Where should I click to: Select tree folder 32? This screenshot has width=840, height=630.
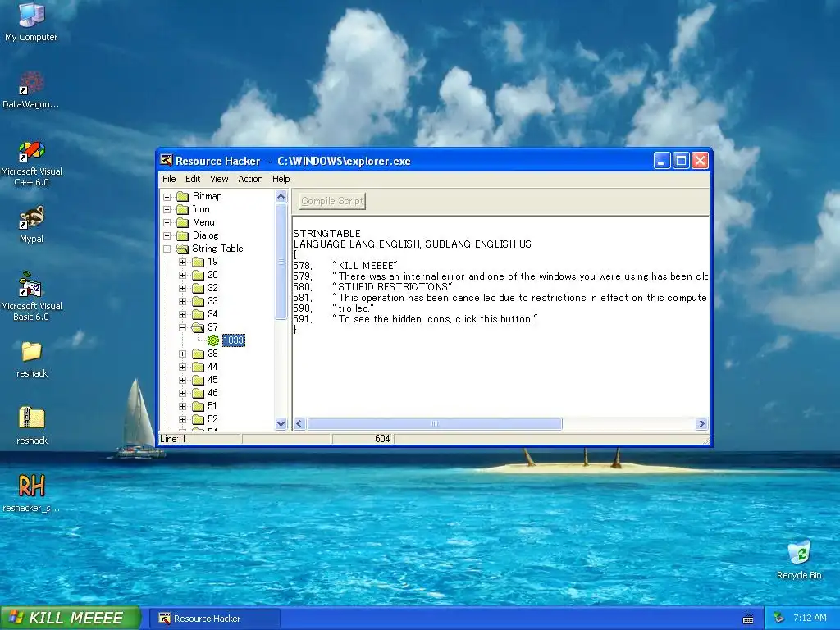[x=212, y=288]
